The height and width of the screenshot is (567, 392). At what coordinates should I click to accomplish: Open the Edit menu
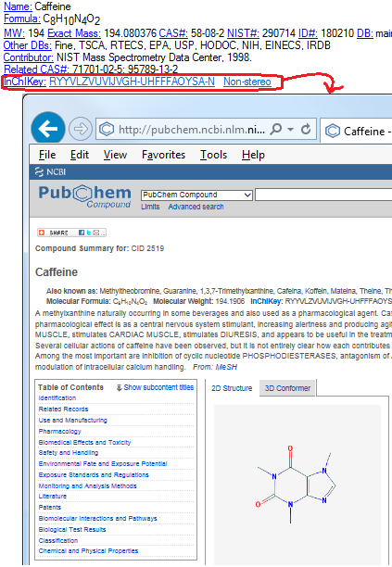[80, 155]
